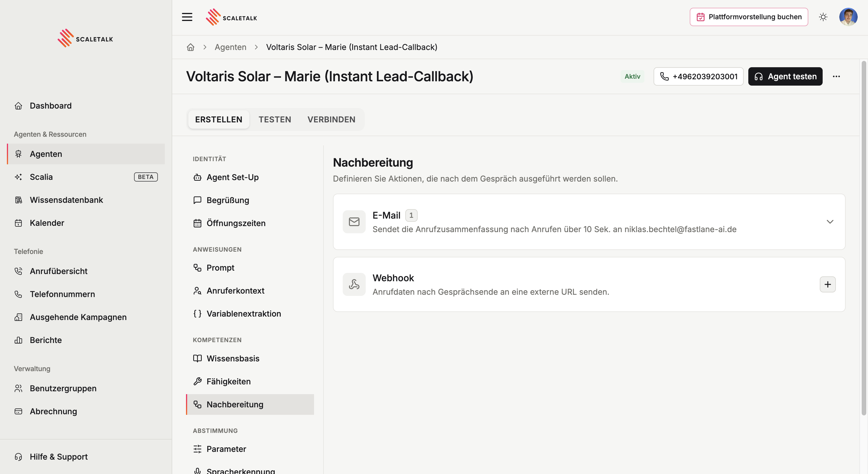This screenshot has height=474, width=868.
Task: Click the Fähigkeiten wrench icon
Action: click(x=197, y=381)
